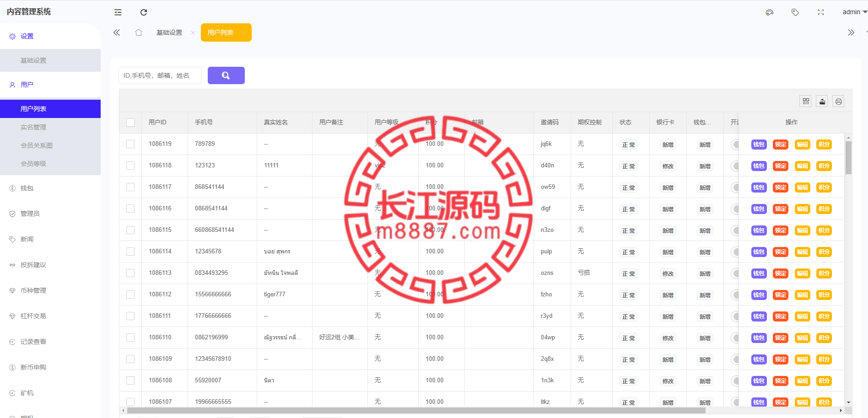Select 用户列表 in the sidebar
Viewport: 868px width, 418px height.
coord(50,109)
